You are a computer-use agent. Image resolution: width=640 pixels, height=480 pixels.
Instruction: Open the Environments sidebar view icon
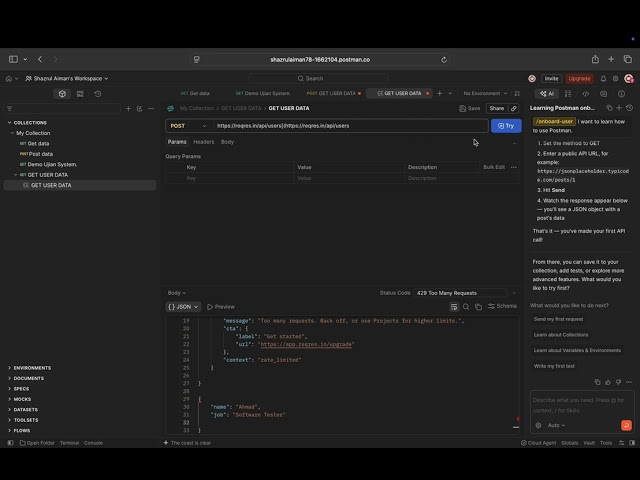[x=80, y=94]
